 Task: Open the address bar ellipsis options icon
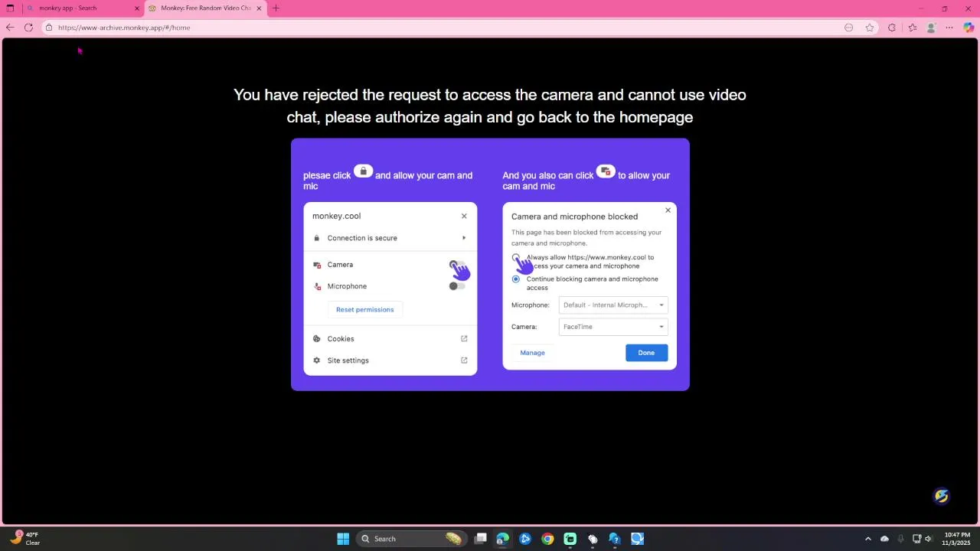tap(848, 28)
